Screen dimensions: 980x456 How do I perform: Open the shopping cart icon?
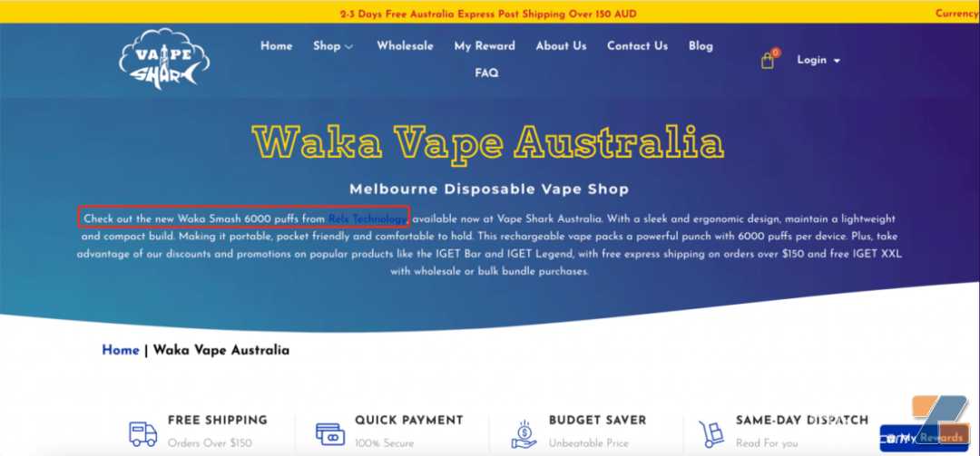(x=768, y=61)
